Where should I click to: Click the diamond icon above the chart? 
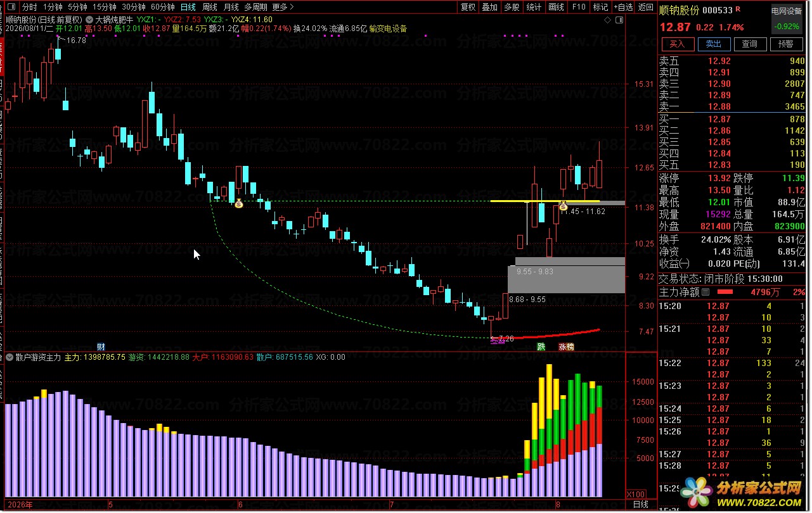608,20
